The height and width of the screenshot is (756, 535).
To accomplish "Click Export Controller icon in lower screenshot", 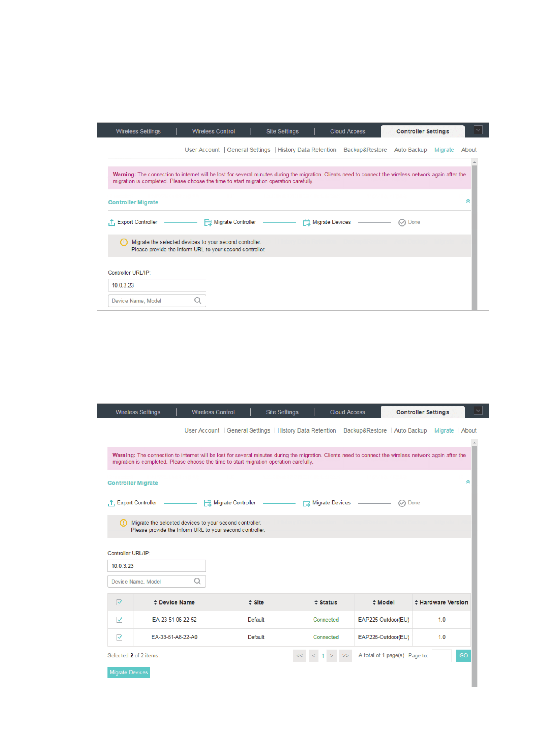I will click(x=111, y=503).
